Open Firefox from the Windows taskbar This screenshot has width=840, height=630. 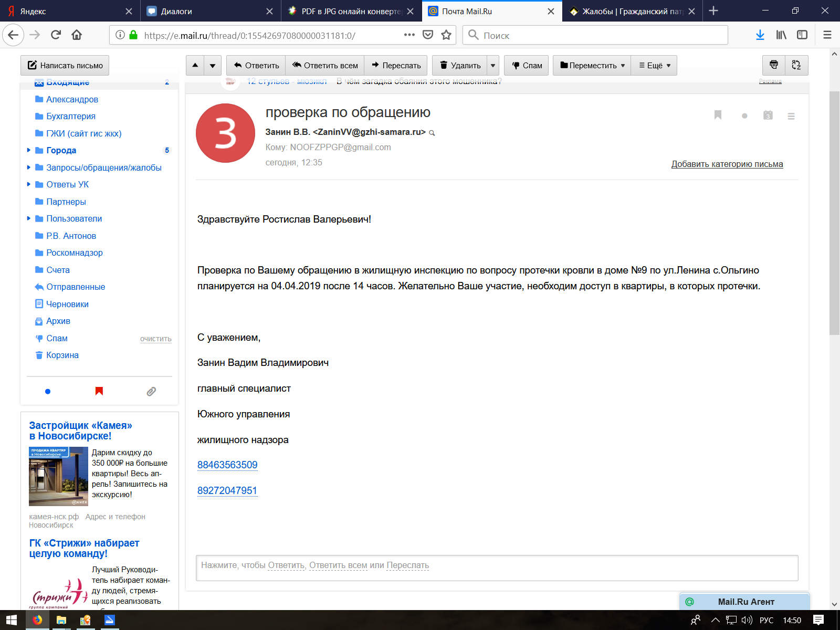tap(37, 620)
